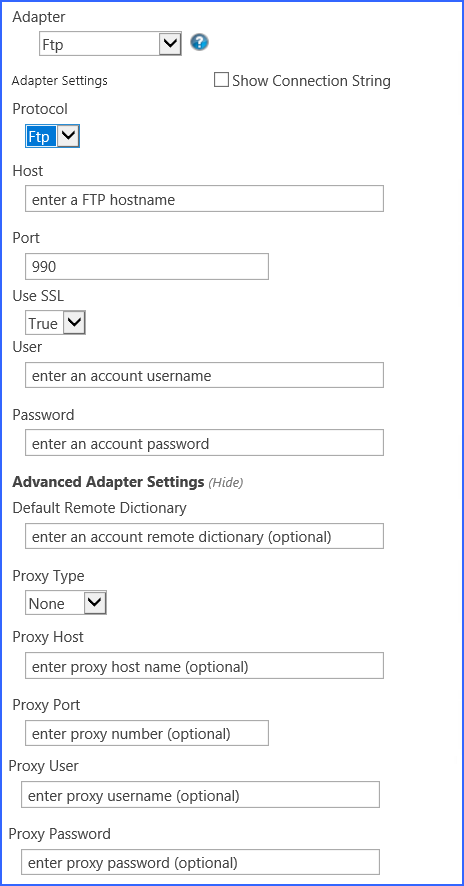Image resolution: width=464 pixels, height=886 pixels.
Task: Focus the Default Remote Dictionary field
Action: click(x=205, y=536)
